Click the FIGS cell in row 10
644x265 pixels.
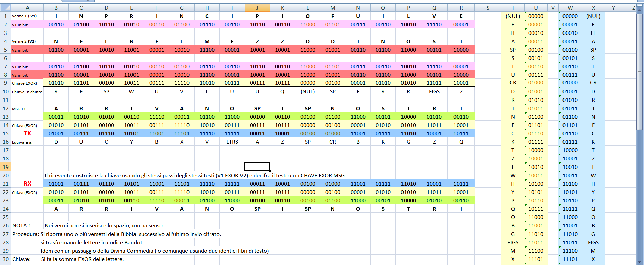click(x=434, y=91)
